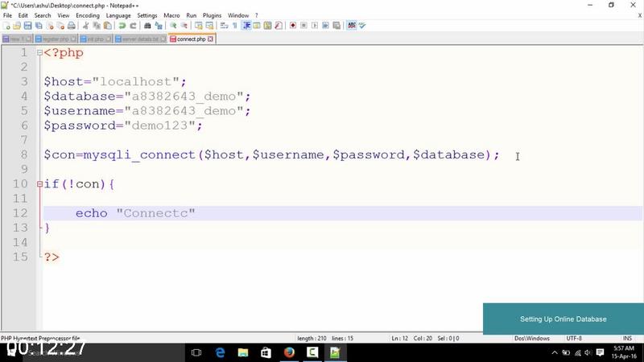Switch to the init.php tab
The height and width of the screenshot is (362, 644).
tap(95, 39)
